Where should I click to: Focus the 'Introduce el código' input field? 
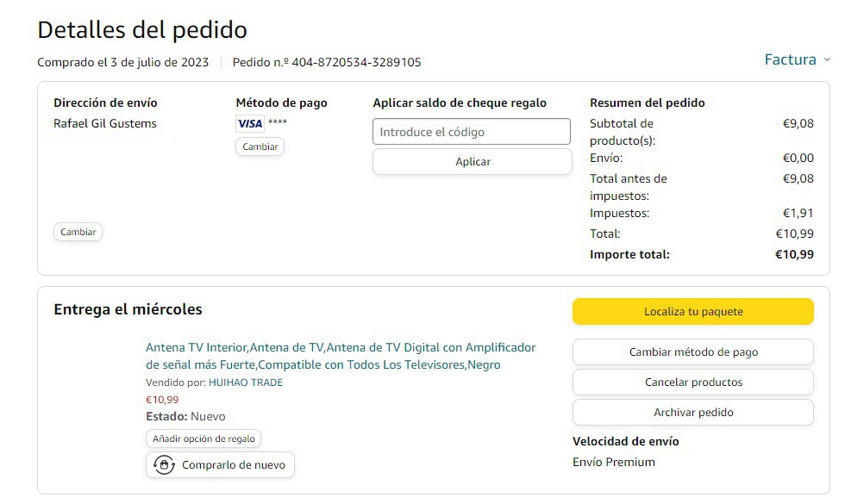[x=472, y=132]
